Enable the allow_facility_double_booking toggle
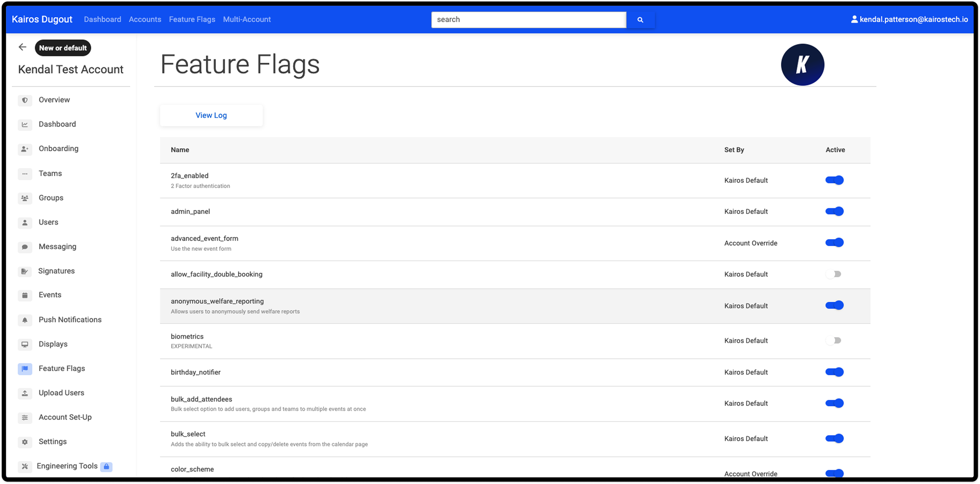Image resolution: width=980 pixels, height=484 pixels. pos(834,274)
